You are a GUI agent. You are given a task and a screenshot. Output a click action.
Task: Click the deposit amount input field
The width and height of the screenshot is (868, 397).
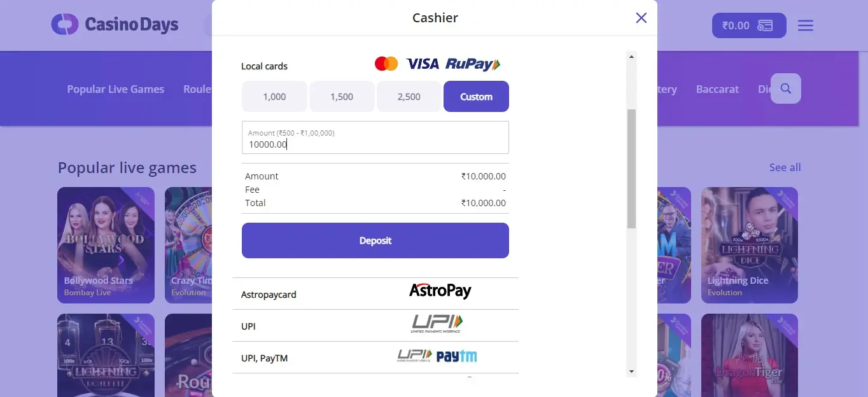(x=375, y=144)
